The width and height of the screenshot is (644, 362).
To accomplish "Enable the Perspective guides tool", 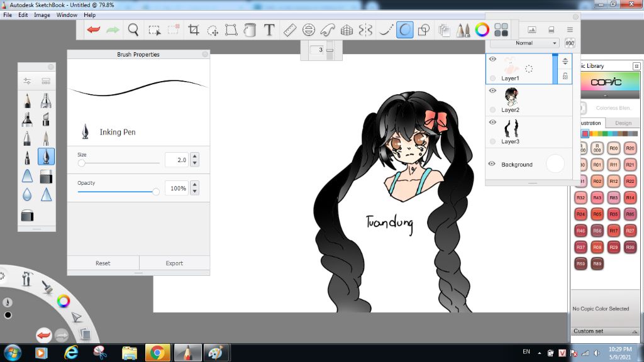I will (x=347, y=30).
